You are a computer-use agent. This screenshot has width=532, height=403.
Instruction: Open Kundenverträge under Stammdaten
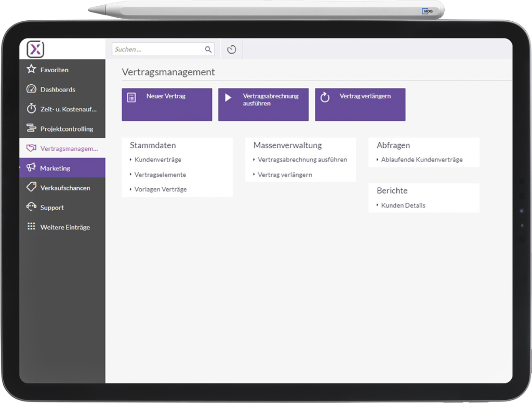[x=158, y=160]
